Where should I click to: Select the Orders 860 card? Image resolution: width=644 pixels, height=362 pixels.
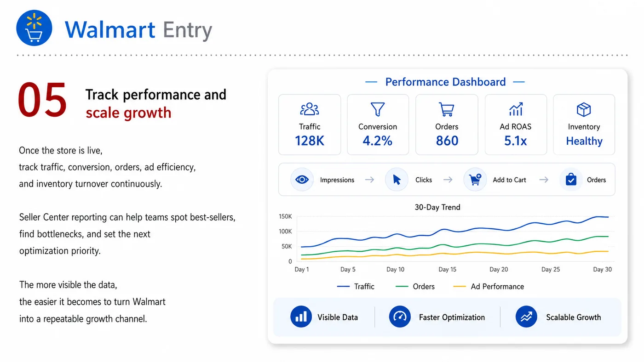[x=447, y=124]
